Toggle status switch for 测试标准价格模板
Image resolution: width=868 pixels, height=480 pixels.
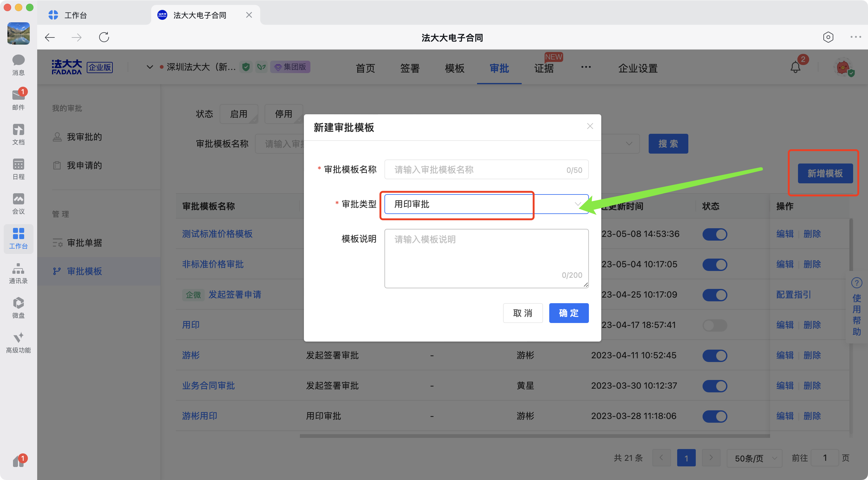click(x=714, y=234)
